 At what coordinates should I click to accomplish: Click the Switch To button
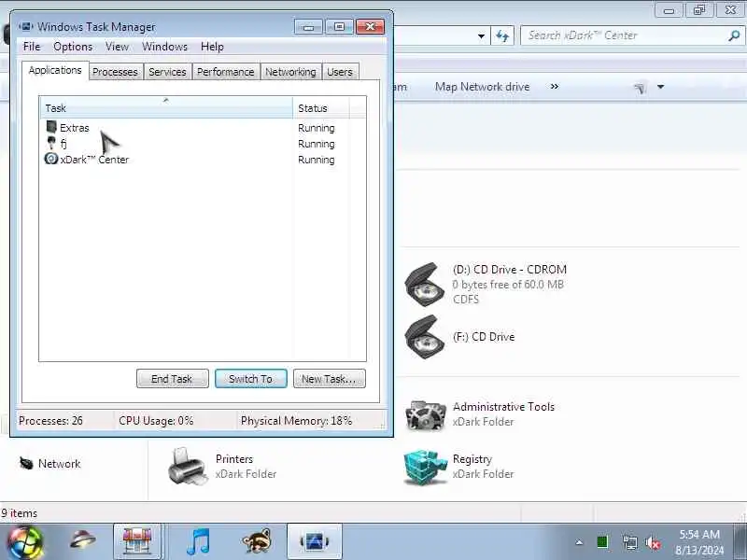click(250, 379)
